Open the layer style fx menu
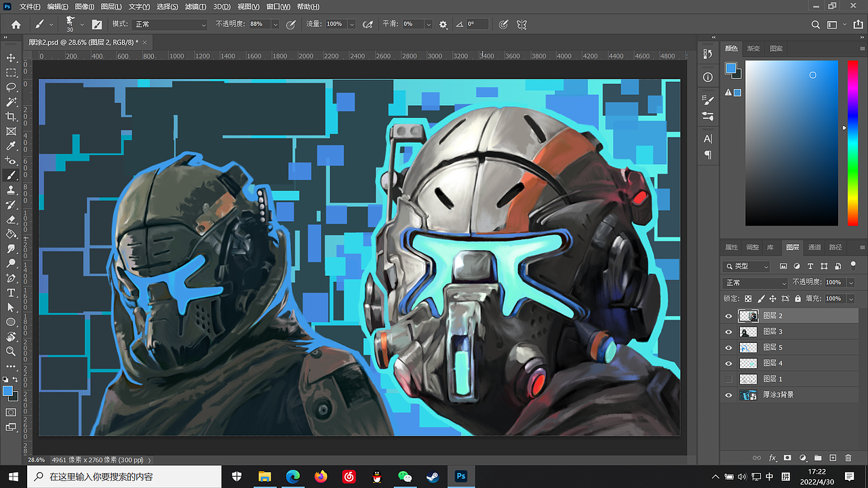 click(x=772, y=458)
